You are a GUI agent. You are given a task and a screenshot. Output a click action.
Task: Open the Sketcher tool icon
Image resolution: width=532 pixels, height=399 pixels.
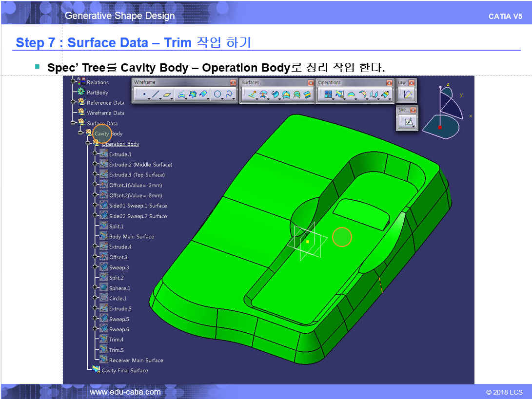[407, 122]
